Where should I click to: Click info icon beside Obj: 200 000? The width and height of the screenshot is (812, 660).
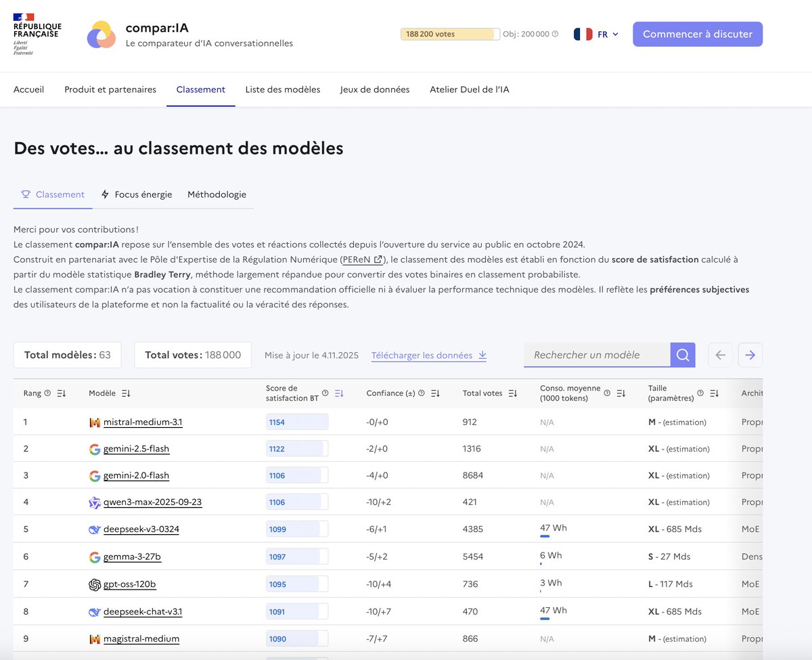coord(556,34)
